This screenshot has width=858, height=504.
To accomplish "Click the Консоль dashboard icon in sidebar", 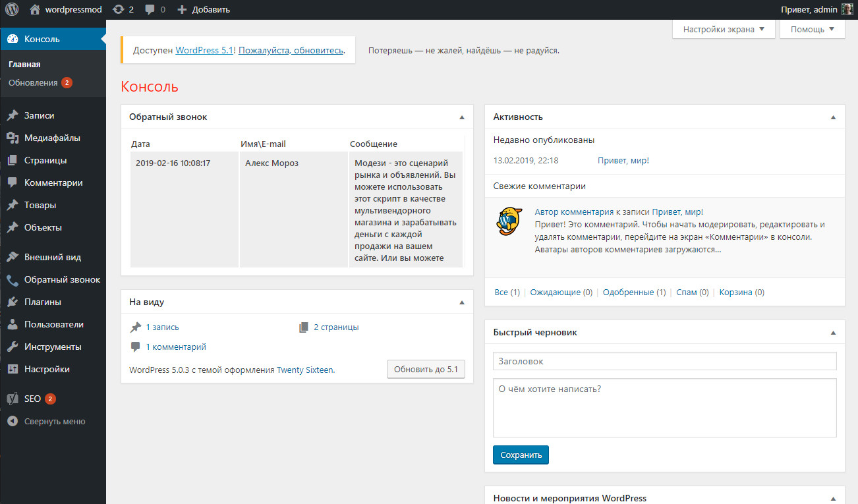I will [13, 39].
